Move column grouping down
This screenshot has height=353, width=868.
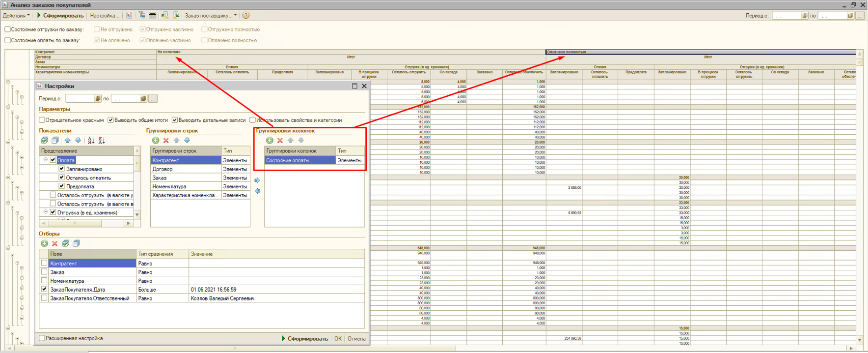tap(301, 141)
